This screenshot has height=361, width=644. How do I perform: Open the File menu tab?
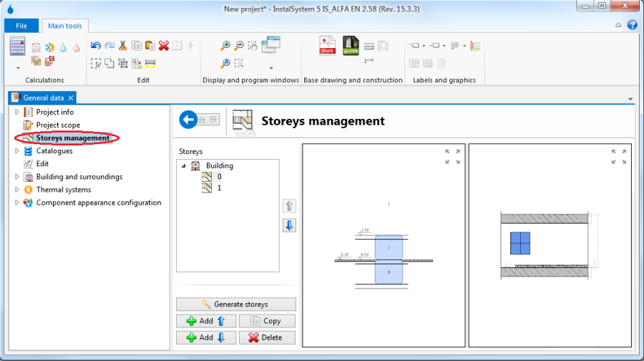(x=21, y=26)
